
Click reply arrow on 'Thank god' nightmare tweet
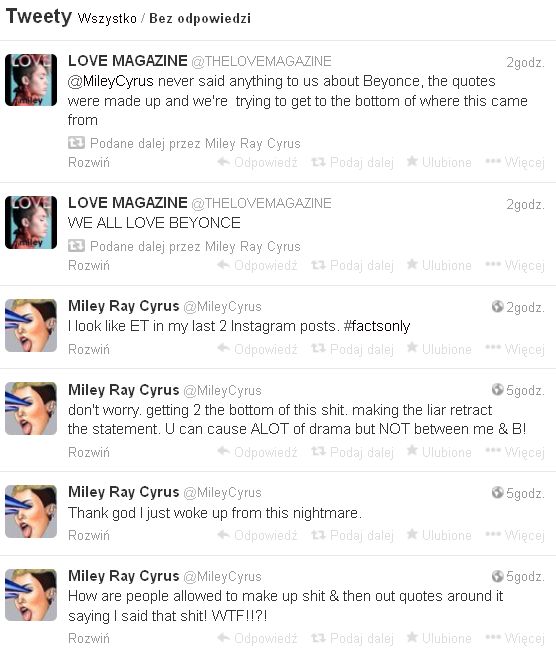click(224, 535)
